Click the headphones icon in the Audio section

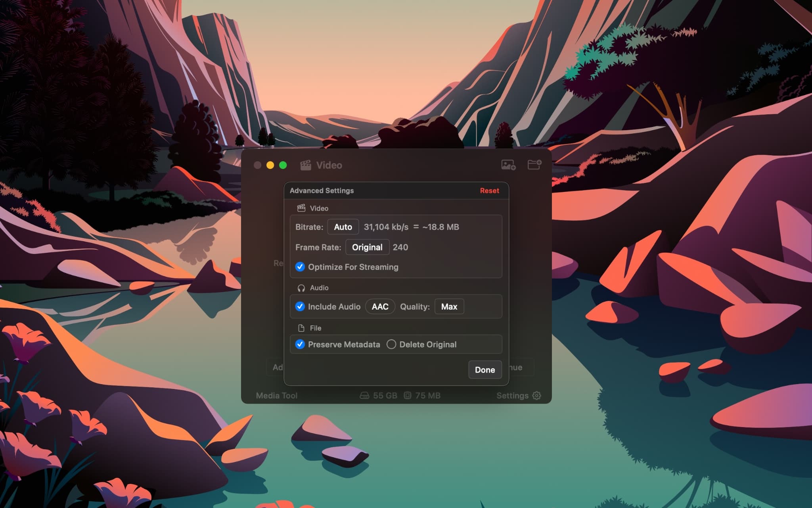(301, 287)
